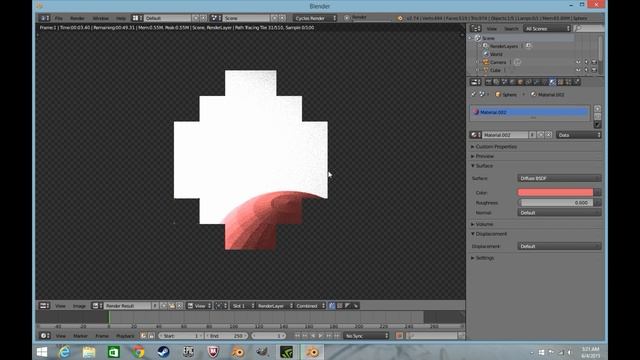Click the material specials down arrow icon
640x360 pixels.
(598, 124)
